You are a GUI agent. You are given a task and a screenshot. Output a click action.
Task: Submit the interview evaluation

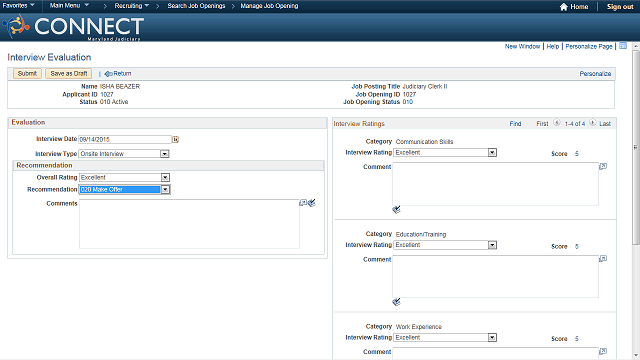pos(27,73)
